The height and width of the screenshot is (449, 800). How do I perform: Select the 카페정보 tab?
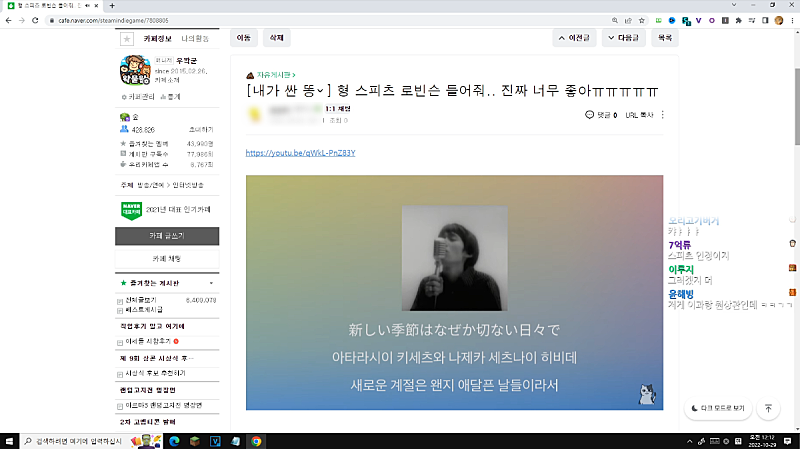click(x=159, y=38)
